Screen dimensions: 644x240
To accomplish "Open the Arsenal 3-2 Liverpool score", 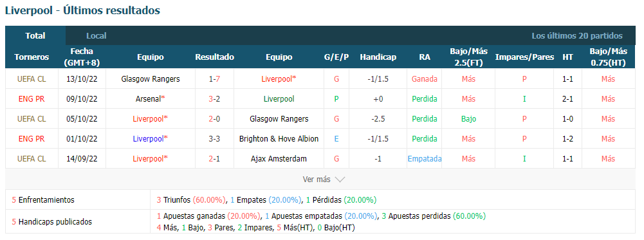I will pyautogui.click(x=215, y=99).
